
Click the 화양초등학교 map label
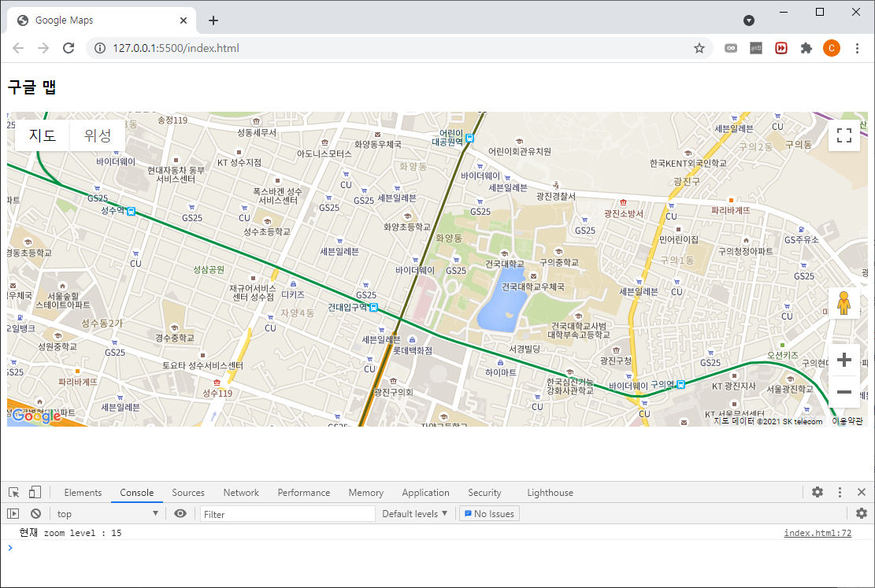(407, 227)
